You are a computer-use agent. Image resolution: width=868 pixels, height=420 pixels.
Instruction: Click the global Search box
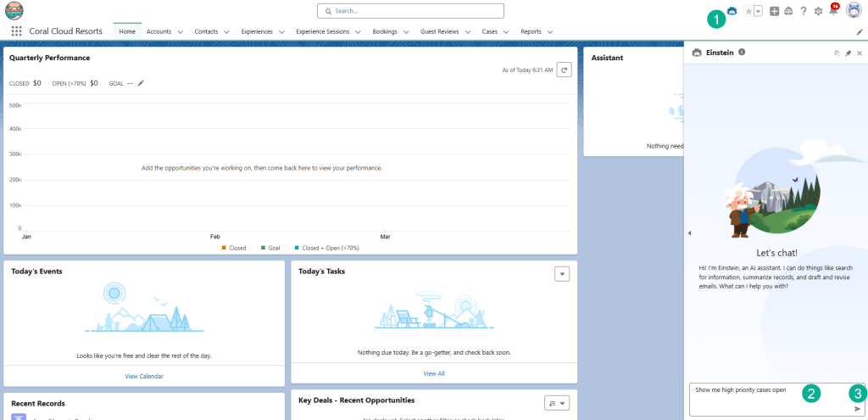(410, 11)
